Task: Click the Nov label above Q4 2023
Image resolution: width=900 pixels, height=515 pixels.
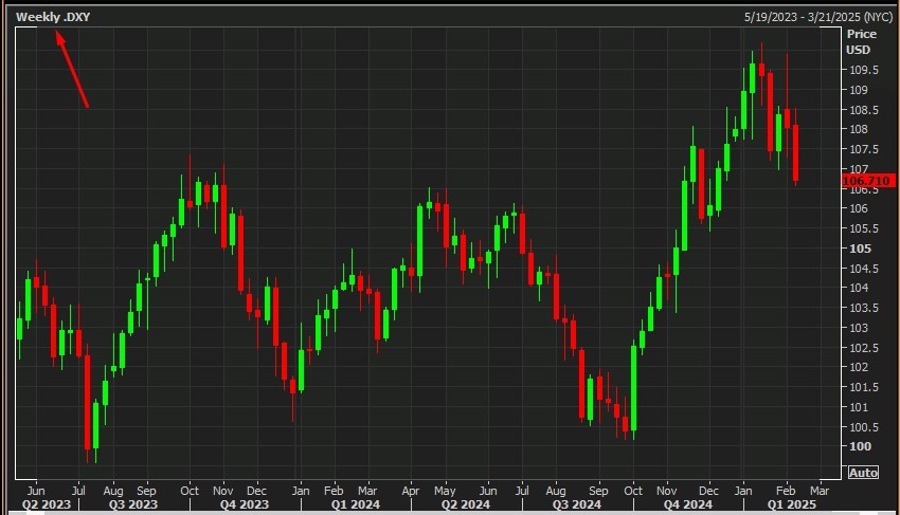Action: [223, 491]
